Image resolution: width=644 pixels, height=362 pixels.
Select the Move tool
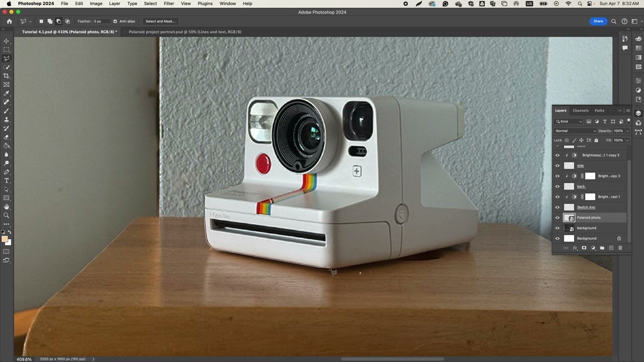[7, 41]
